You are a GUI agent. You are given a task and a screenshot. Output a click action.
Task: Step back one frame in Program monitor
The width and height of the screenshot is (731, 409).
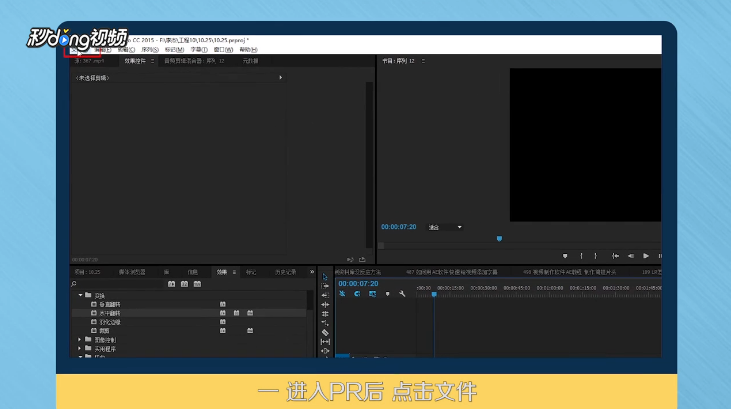pos(631,256)
